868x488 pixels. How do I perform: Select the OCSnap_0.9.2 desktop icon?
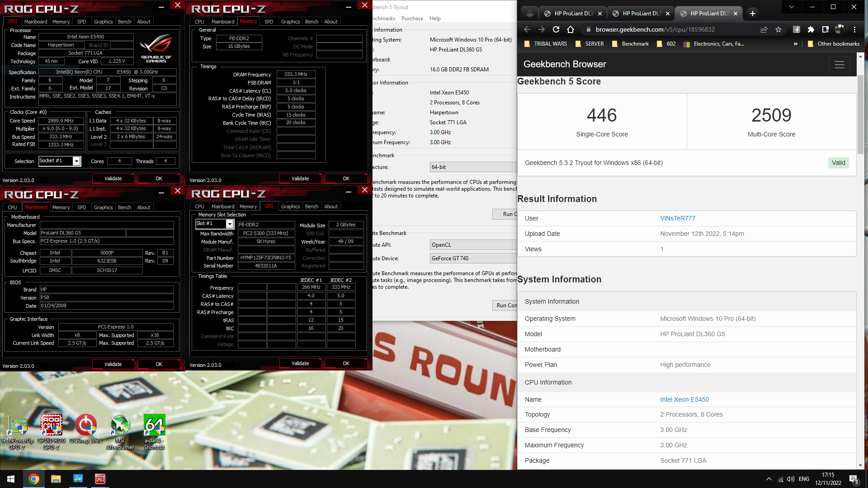86,429
